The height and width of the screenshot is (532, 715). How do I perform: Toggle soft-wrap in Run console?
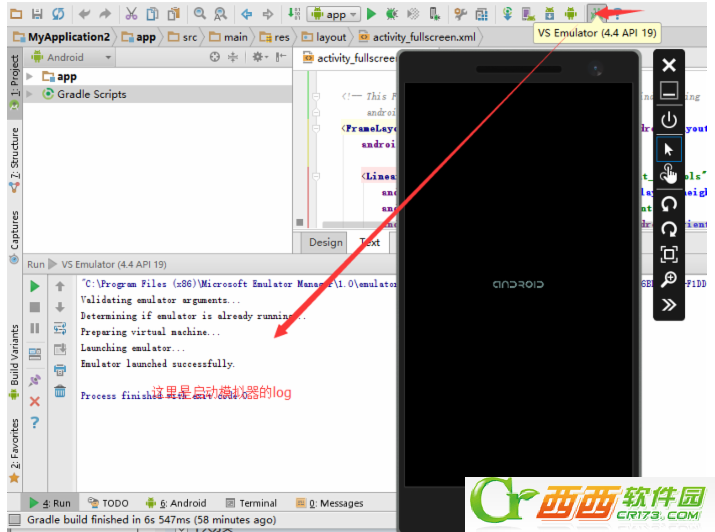(x=60, y=328)
